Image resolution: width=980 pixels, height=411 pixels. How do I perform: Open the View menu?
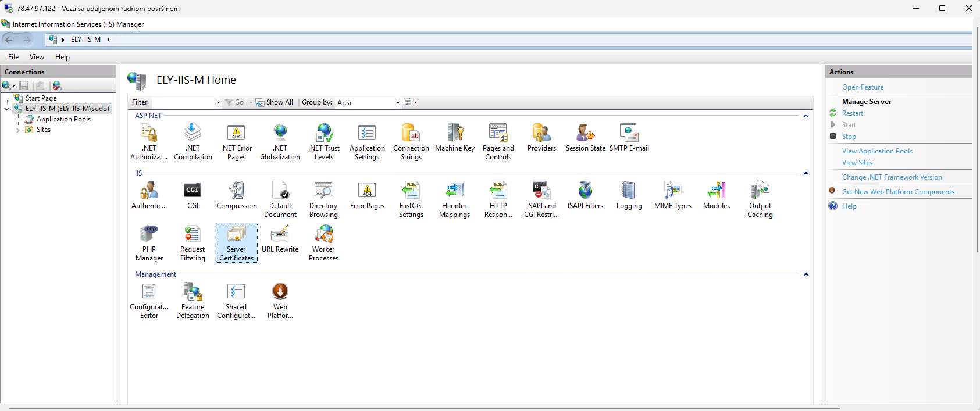[37, 57]
